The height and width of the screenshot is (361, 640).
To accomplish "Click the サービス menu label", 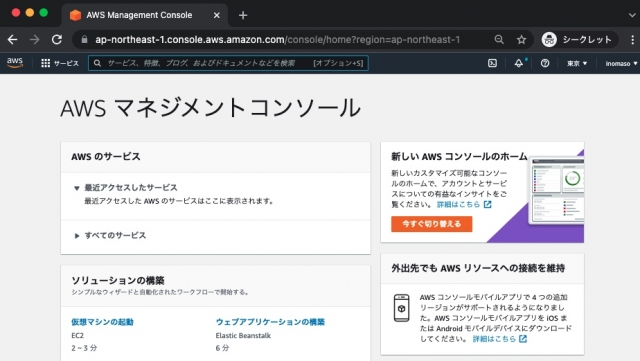I will [x=66, y=63].
